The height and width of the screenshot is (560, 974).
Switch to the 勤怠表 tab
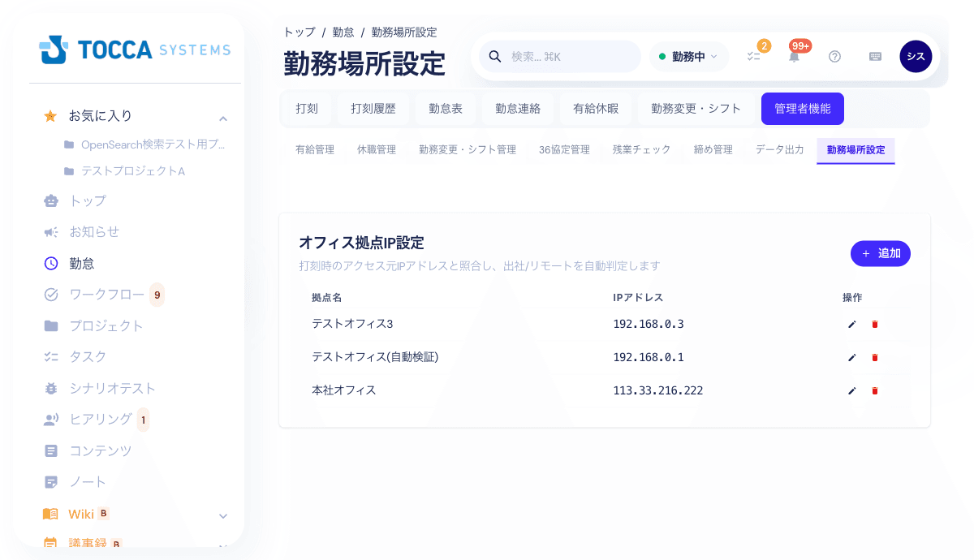tap(446, 109)
